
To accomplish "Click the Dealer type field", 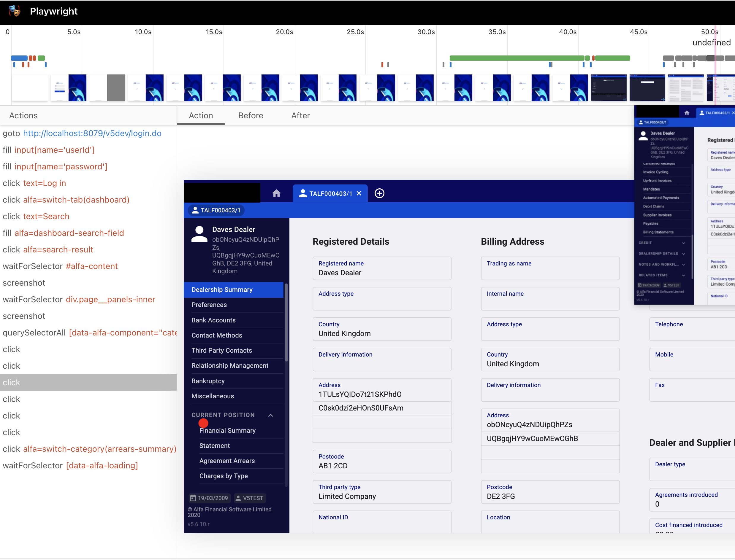I will coord(692,469).
